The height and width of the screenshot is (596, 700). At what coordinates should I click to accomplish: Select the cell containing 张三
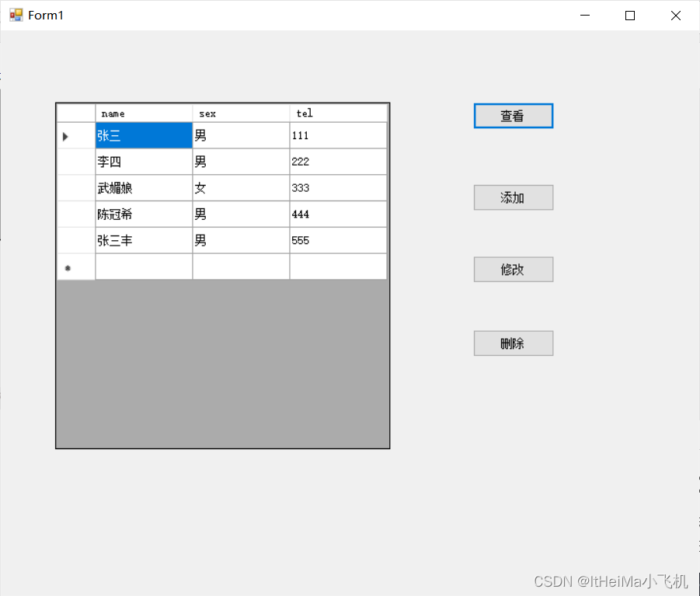pyautogui.click(x=144, y=135)
